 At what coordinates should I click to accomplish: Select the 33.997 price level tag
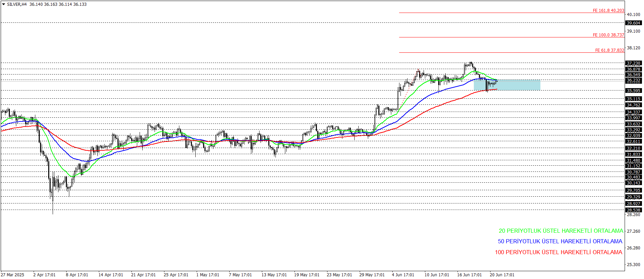click(633, 118)
